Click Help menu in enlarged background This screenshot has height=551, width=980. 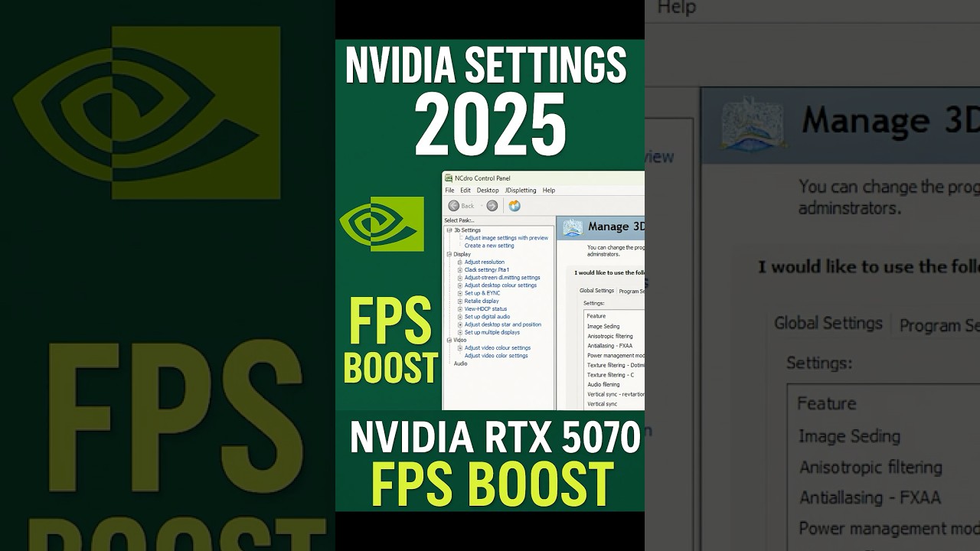(x=677, y=7)
